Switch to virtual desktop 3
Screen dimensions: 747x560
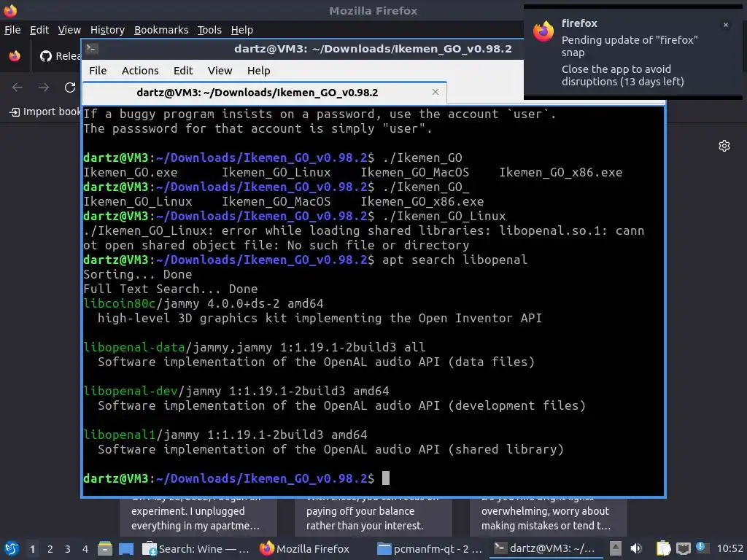(68, 549)
